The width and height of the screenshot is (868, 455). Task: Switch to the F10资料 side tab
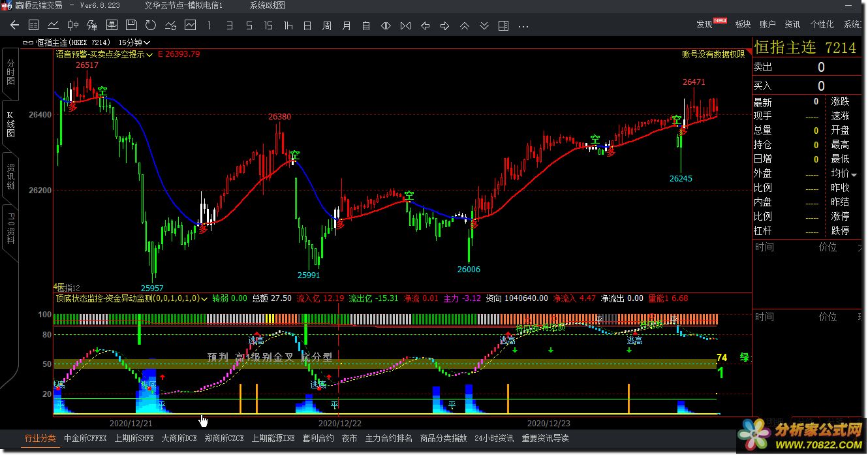(10, 228)
